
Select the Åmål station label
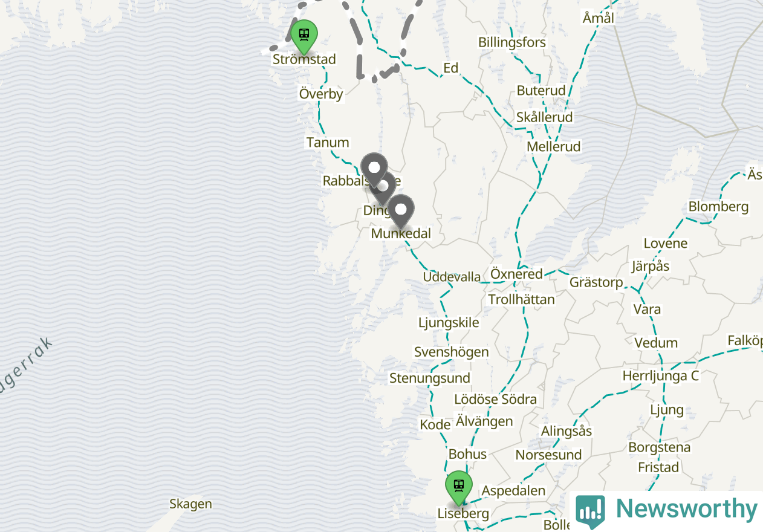tap(598, 18)
